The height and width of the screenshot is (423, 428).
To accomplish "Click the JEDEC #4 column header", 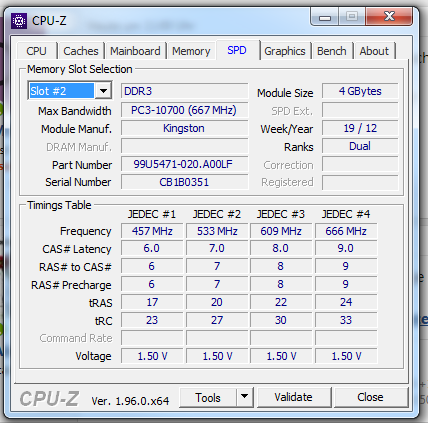I will tap(346, 214).
